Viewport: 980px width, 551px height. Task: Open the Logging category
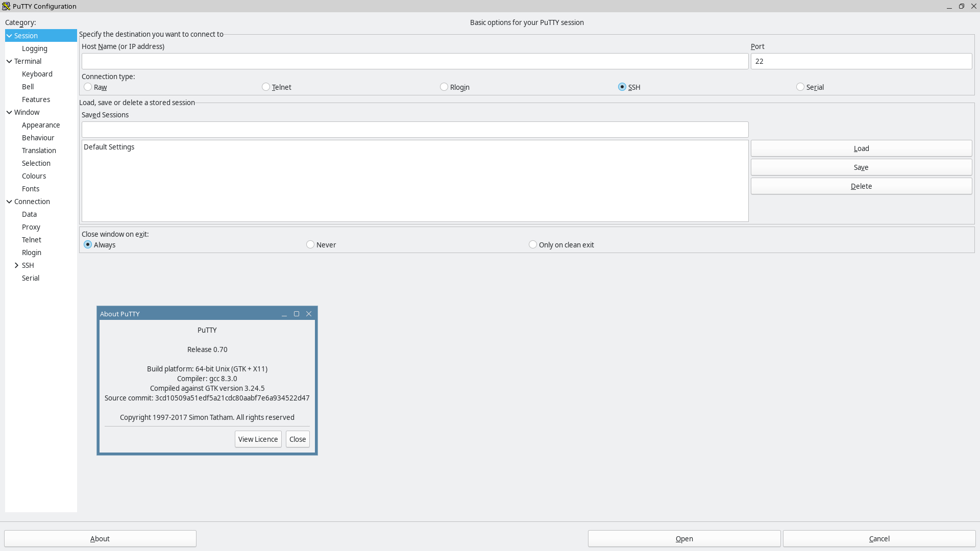35,48
